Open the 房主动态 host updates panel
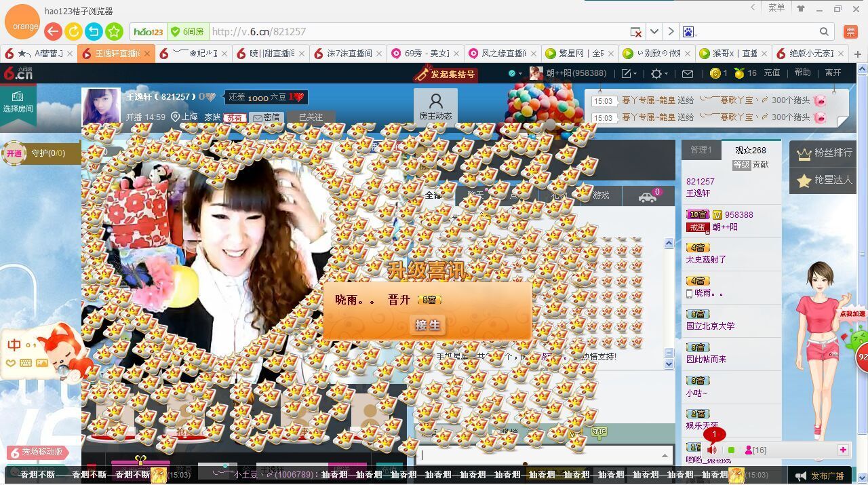The width and height of the screenshot is (868, 485). (x=435, y=107)
